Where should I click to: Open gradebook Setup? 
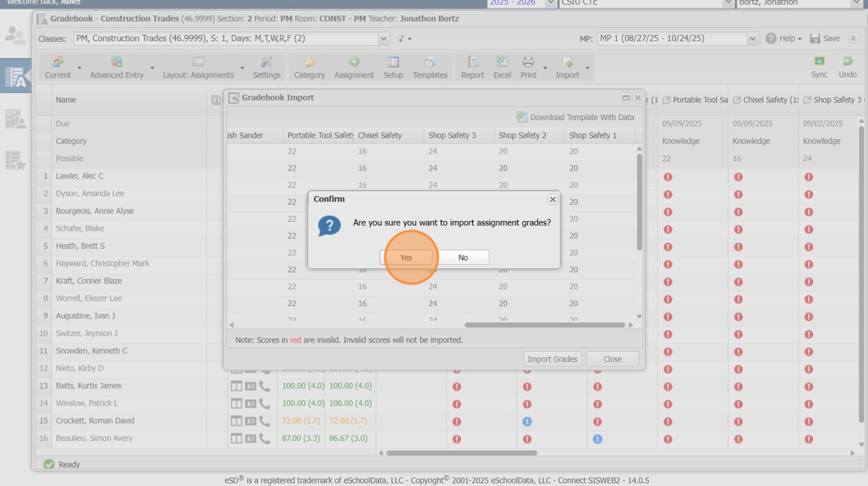pos(393,67)
